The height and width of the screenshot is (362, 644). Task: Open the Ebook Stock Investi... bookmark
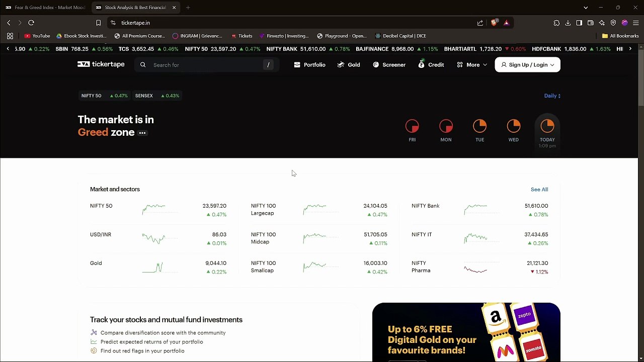coord(82,36)
